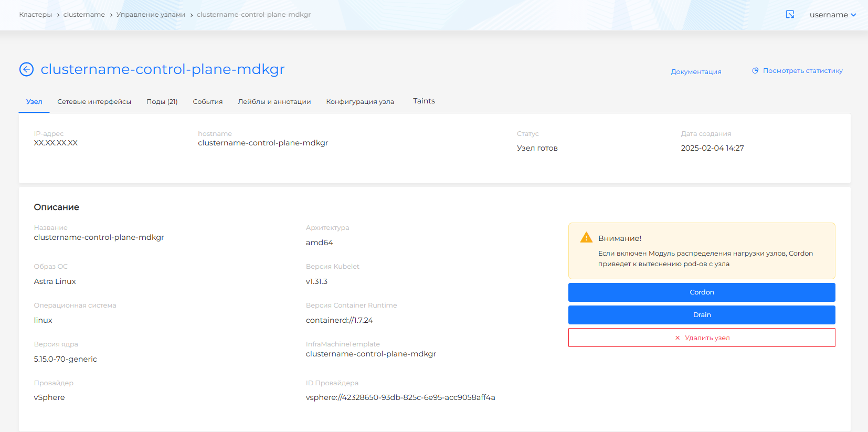868x432 pixels.
Task: Click the red X icon on delete node button
Action: coord(678,338)
